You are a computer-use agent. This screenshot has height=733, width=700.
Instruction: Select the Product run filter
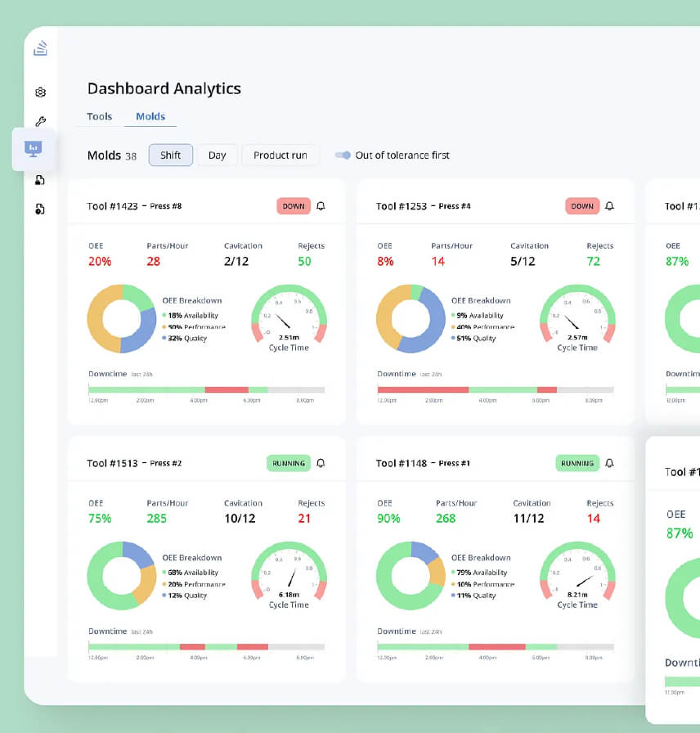pos(280,155)
